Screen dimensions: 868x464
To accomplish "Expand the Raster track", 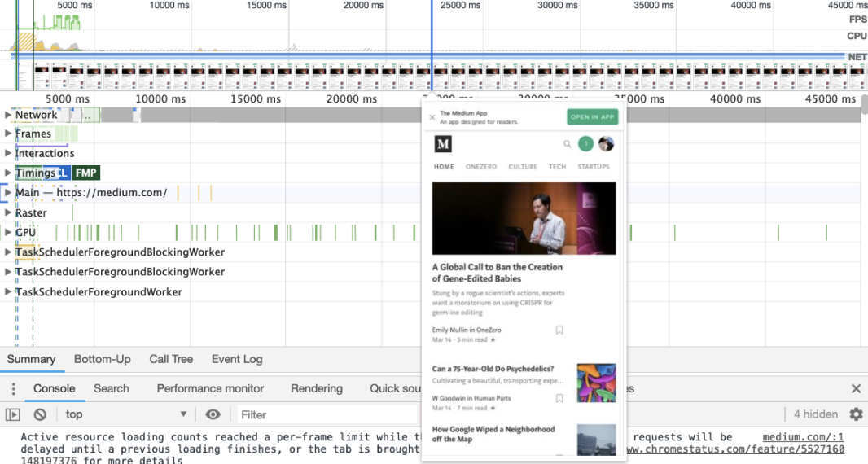I will click(8, 212).
